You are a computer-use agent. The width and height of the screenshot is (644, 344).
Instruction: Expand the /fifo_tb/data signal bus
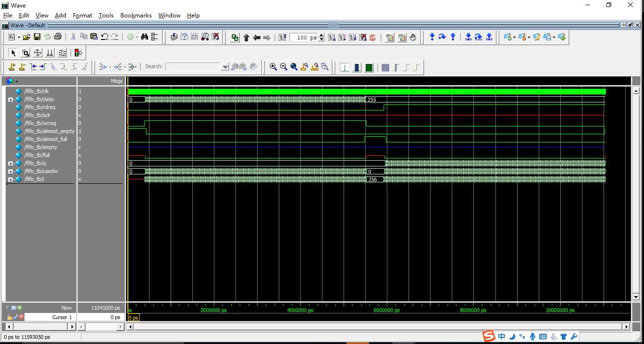(10, 100)
